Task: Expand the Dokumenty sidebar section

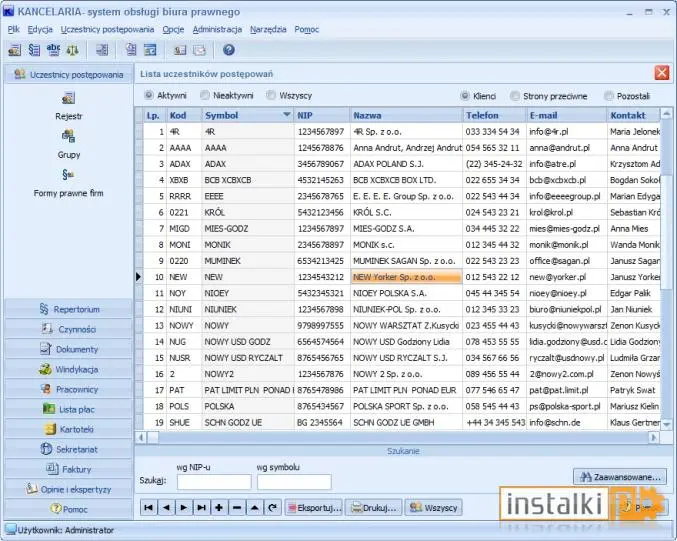Action: point(68,349)
